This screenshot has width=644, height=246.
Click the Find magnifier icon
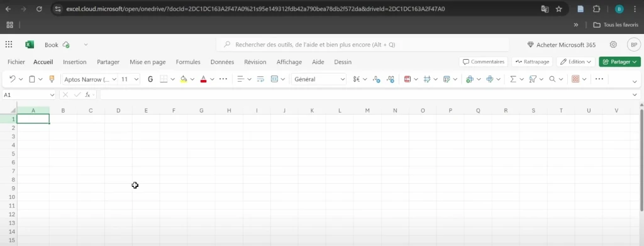(x=552, y=79)
